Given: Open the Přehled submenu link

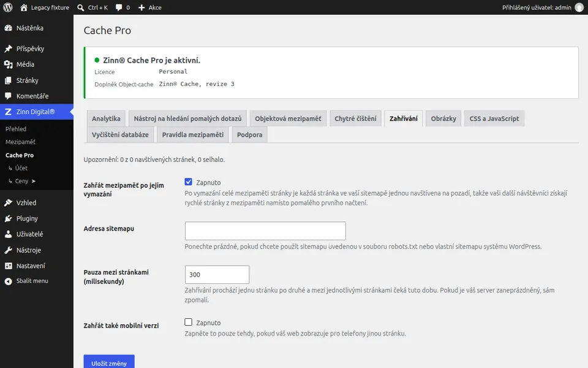Looking at the screenshot, I should (16, 129).
